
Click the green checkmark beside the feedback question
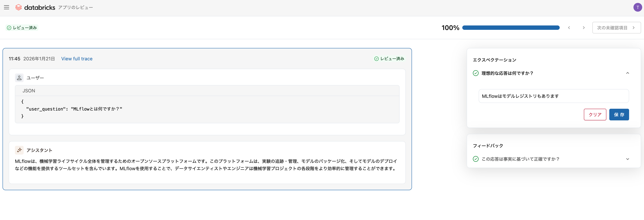point(476,159)
